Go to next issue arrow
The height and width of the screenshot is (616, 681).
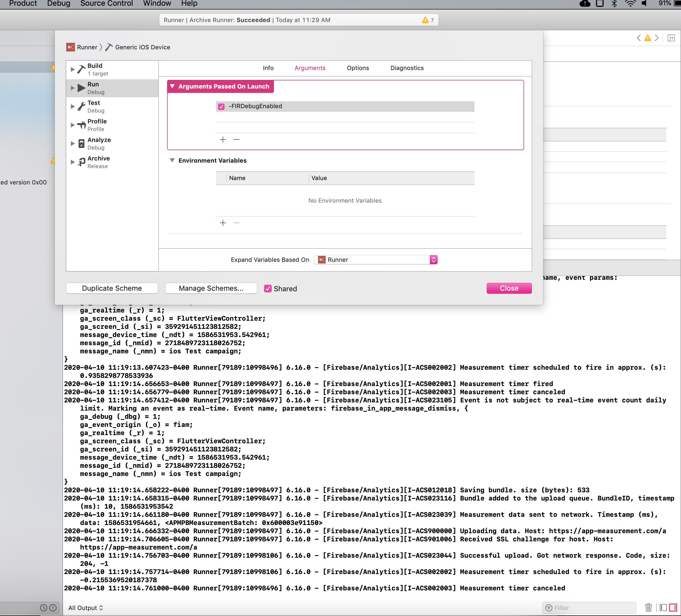click(657, 38)
